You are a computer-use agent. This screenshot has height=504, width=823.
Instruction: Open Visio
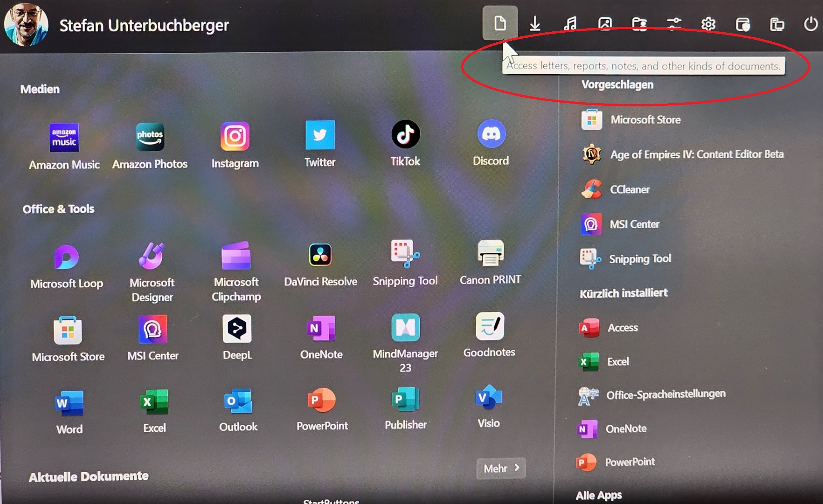489,406
